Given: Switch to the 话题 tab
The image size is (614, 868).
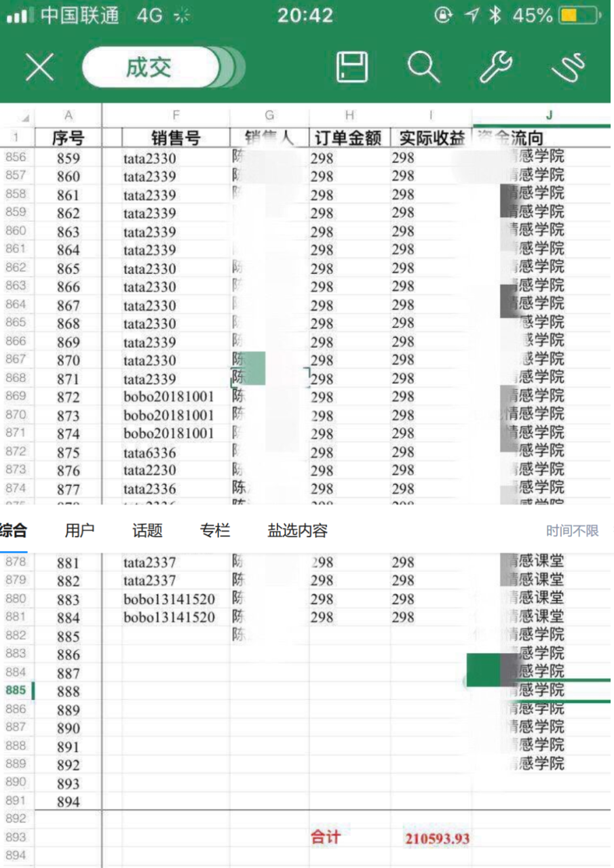Looking at the screenshot, I should click(x=147, y=530).
